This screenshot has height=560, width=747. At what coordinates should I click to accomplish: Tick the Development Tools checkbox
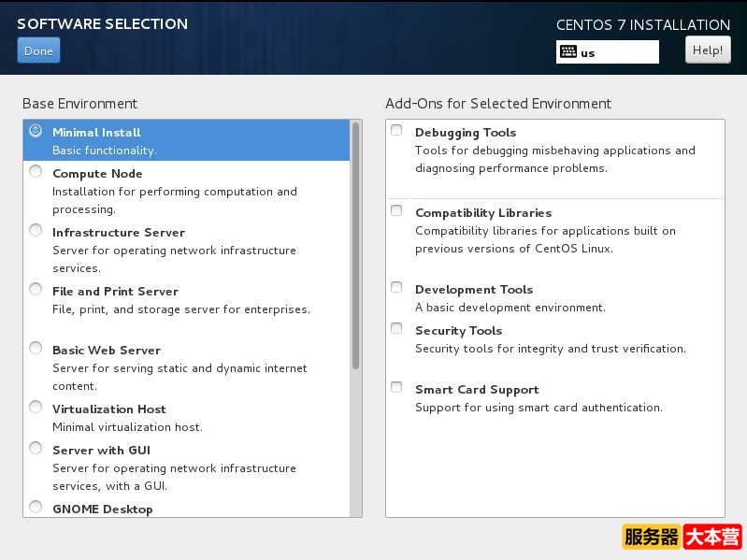tap(396, 287)
